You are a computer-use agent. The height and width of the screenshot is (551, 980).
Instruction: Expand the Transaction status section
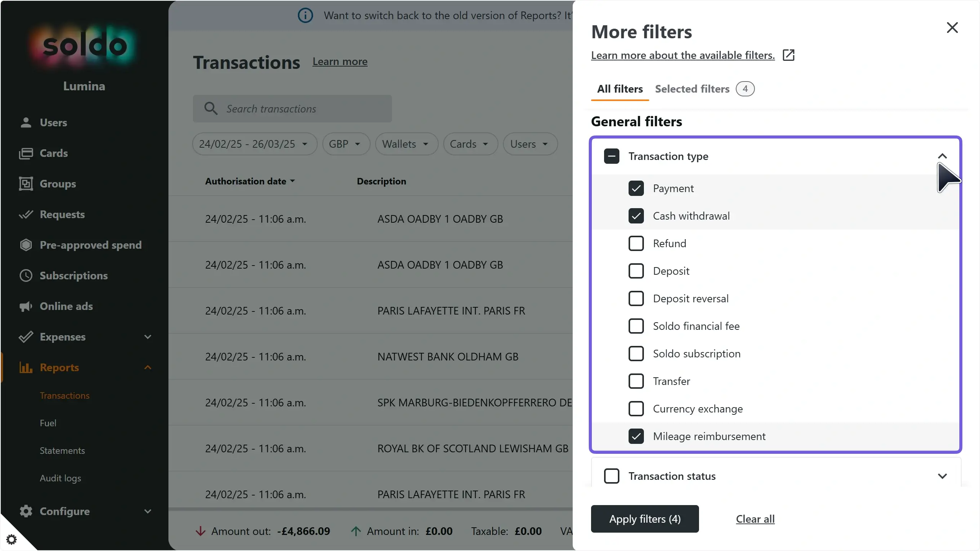tap(942, 476)
